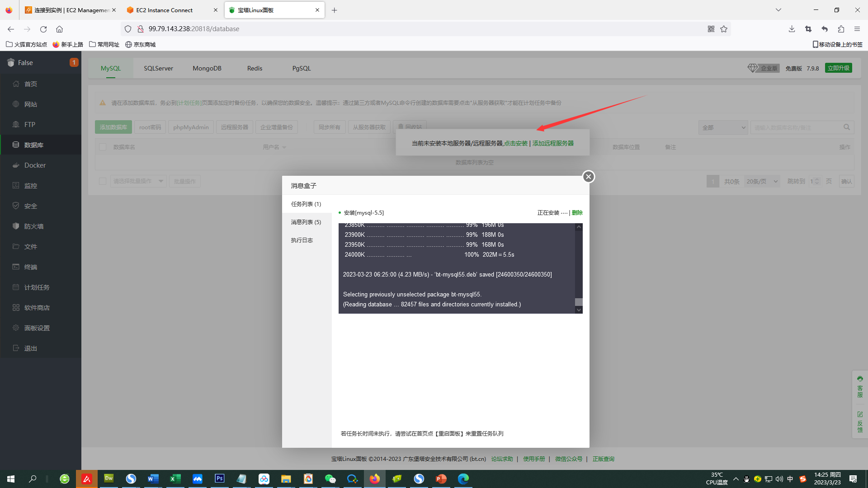Click 点击安装 link in the notice
This screenshot has width=868, height=488.
point(516,143)
